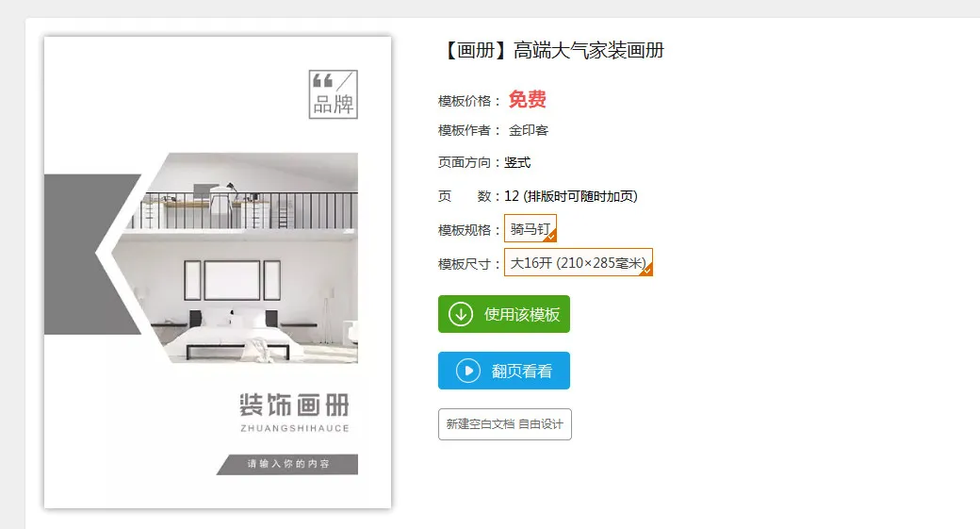Click the orange checkmark on 大16开 option

point(647,270)
